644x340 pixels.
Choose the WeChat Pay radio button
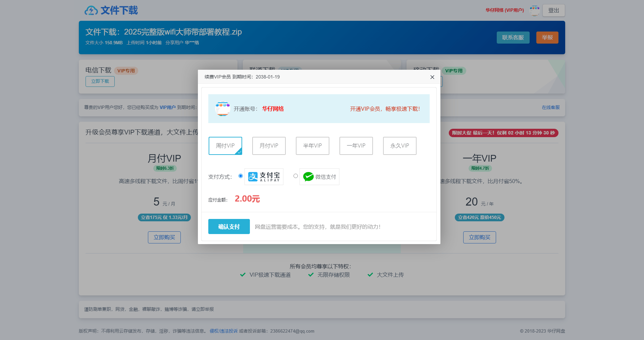(x=296, y=176)
